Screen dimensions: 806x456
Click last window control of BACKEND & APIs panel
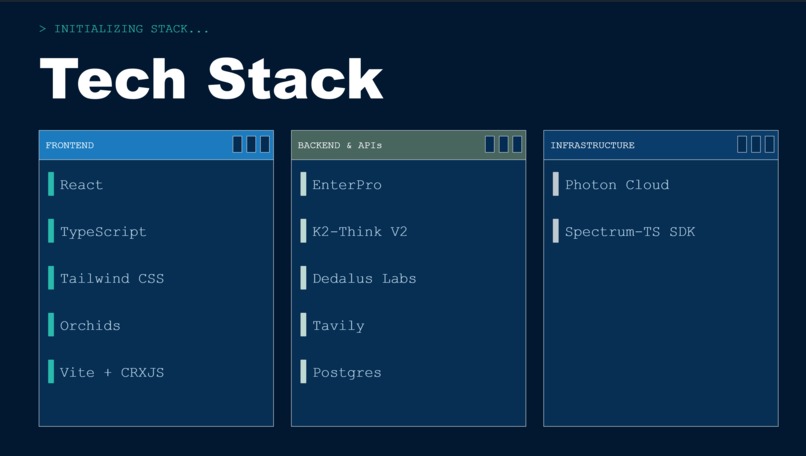click(x=517, y=144)
